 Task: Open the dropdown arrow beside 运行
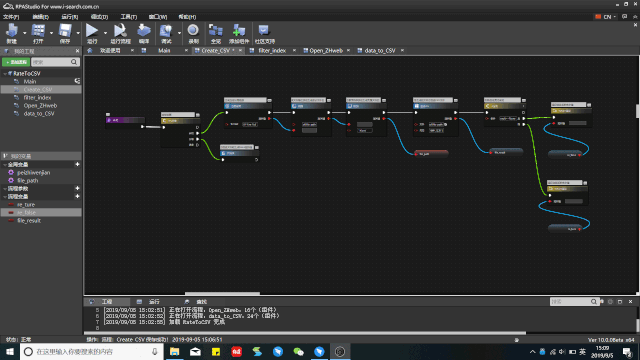click(105, 33)
